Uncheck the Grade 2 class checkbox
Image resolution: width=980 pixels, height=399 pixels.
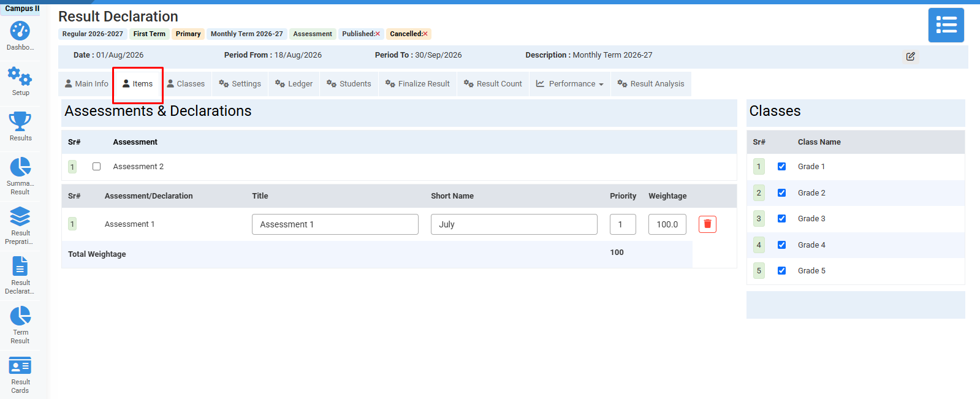pos(781,192)
